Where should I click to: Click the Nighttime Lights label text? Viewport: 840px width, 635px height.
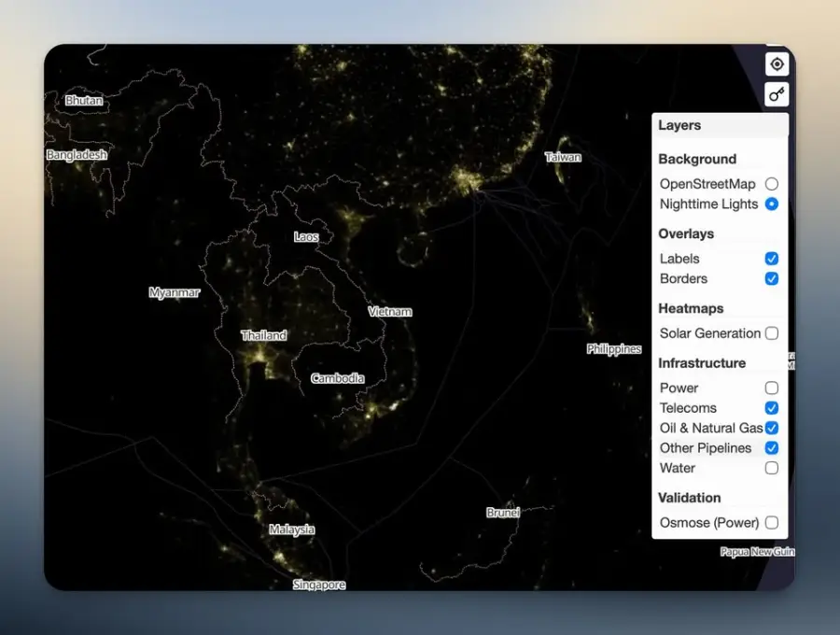point(708,205)
